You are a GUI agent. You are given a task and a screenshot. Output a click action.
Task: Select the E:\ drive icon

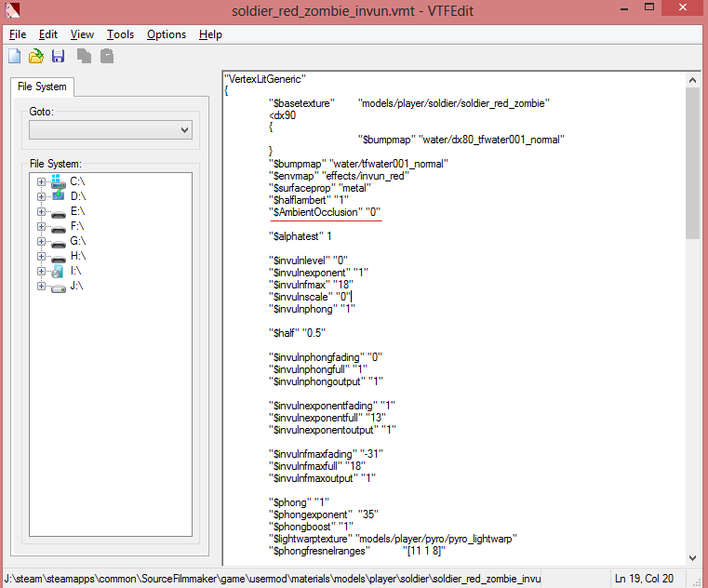pos(59,213)
